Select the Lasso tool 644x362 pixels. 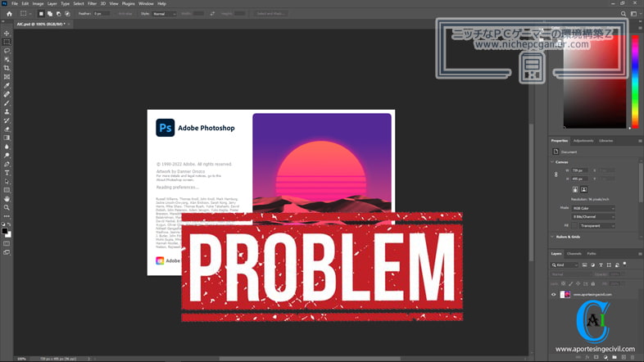[7, 51]
